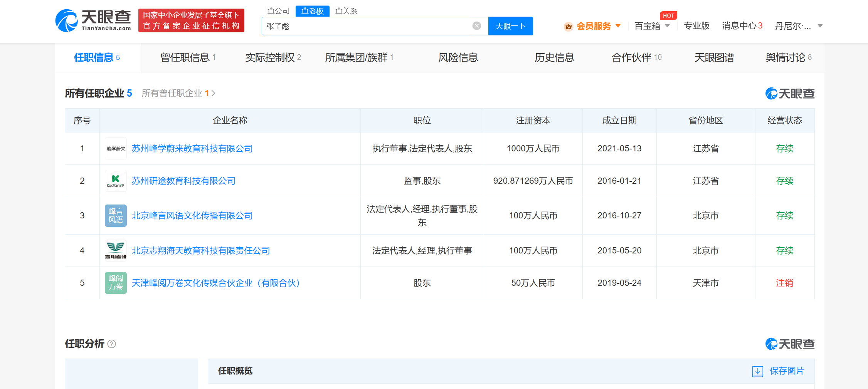The image size is (868, 389).
Task: Select the 查老板 search tab
Action: tap(312, 11)
